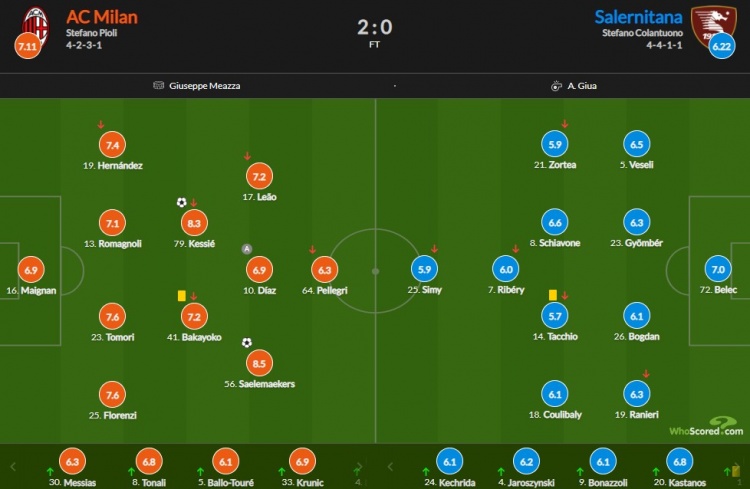Click the substitution arrow above Pellegri

(312, 249)
